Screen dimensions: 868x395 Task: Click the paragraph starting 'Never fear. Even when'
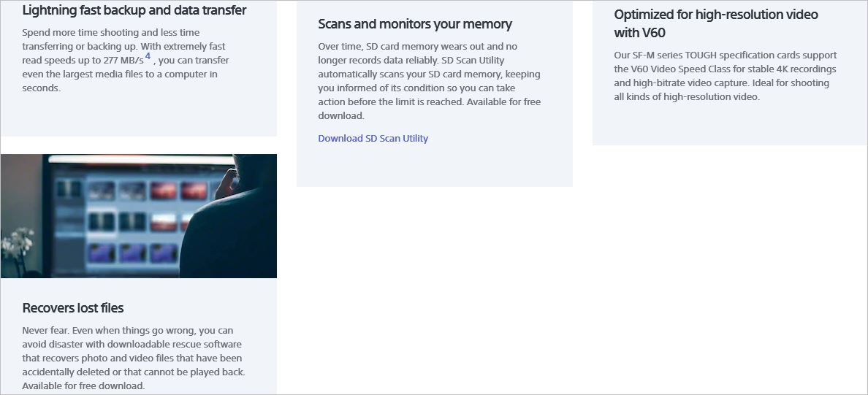(132, 358)
